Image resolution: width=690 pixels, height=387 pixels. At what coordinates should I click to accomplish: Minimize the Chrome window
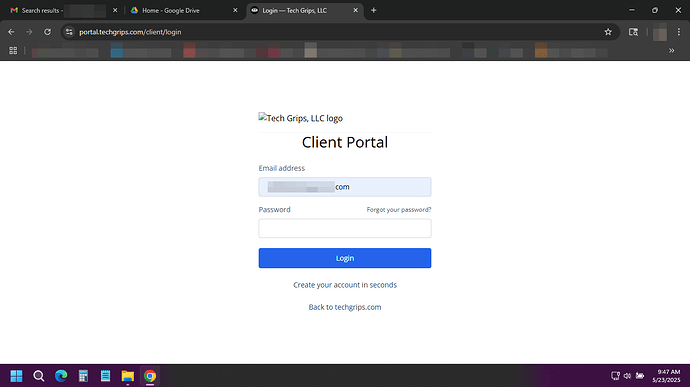[x=631, y=10]
